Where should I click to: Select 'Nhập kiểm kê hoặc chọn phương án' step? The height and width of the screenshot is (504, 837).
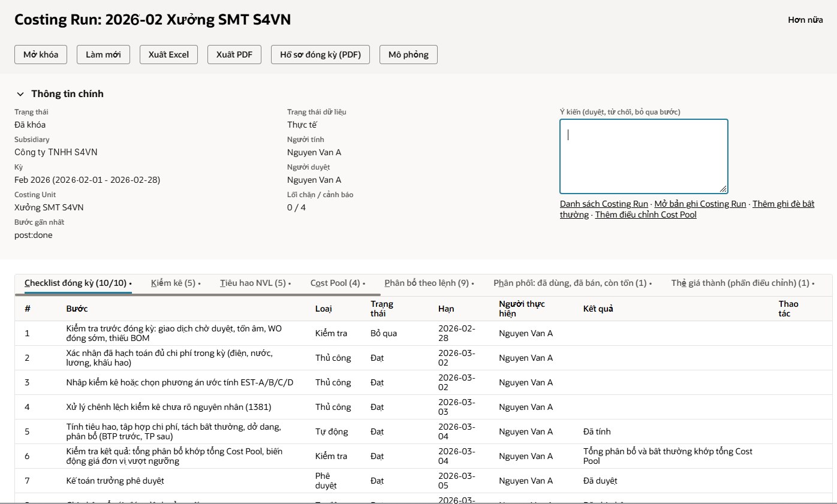coord(180,382)
